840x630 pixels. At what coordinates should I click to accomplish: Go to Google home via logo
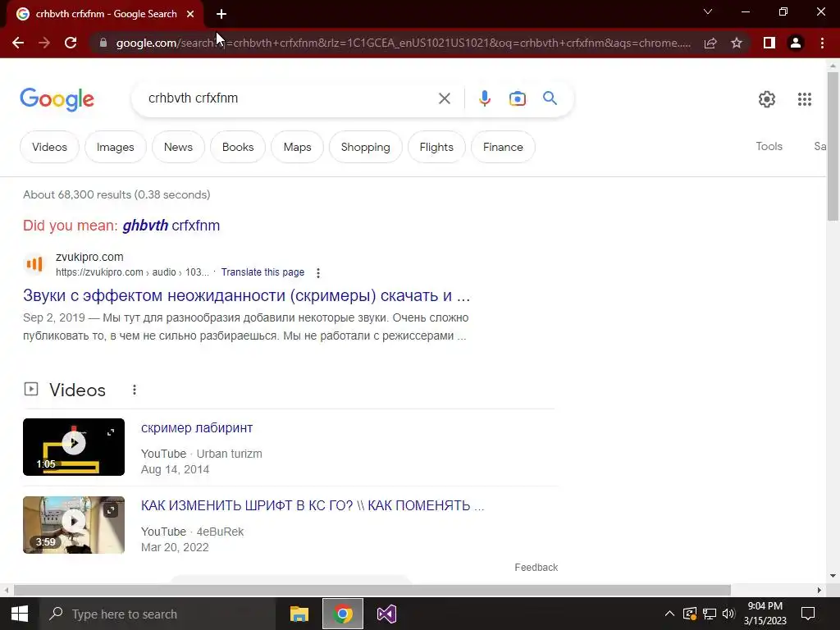click(x=57, y=99)
